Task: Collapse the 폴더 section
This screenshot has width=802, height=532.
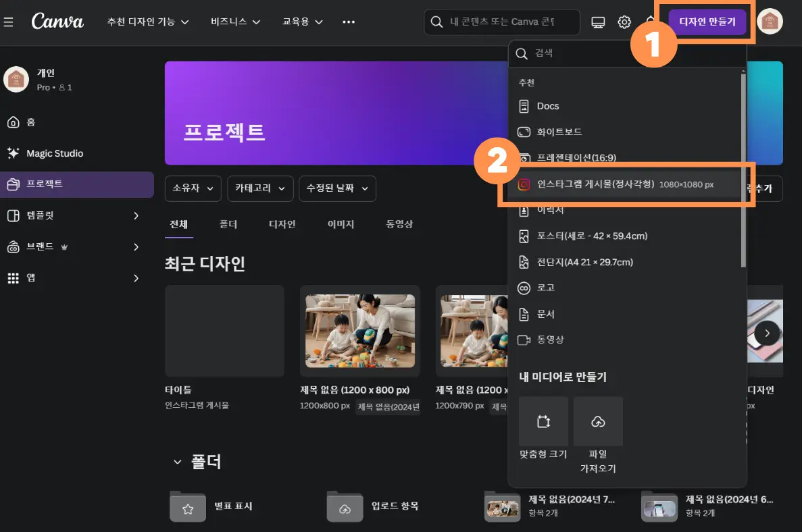Action: click(176, 462)
